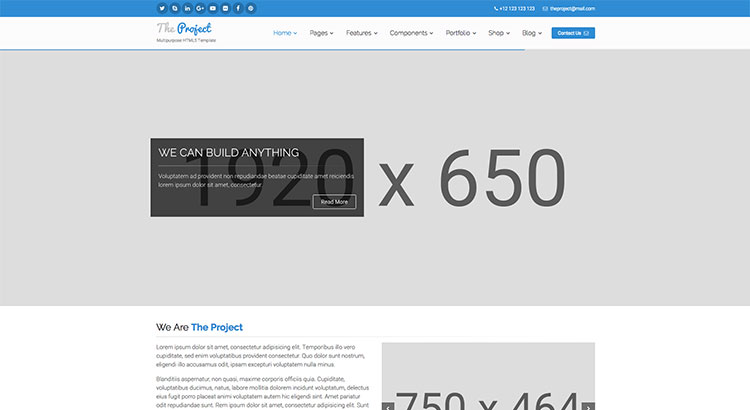Click the Skype icon in top bar
The image size is (750, 410).
point(175,8)
